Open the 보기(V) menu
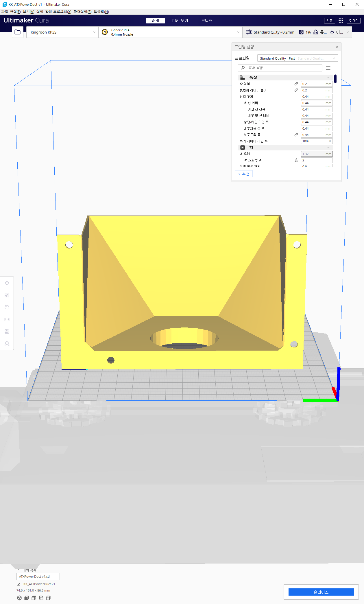 pyautogui.click(x=29, y=12)
